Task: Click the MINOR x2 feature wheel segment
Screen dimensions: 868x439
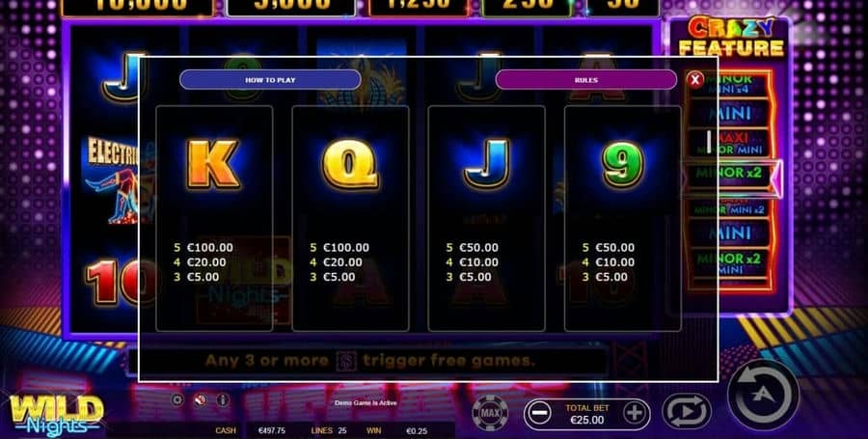Action: click(x=729, y=173)
